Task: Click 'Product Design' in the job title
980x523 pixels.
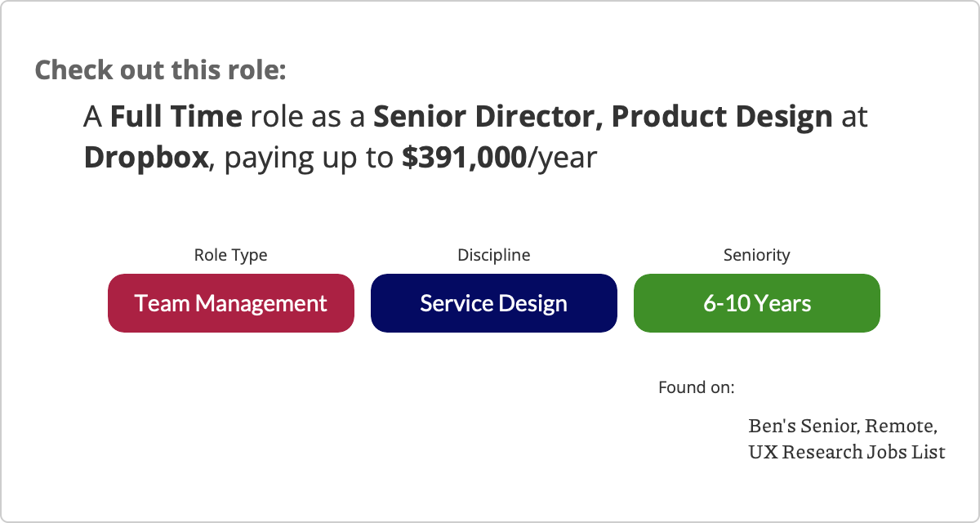Action: (x=722, y=118)
